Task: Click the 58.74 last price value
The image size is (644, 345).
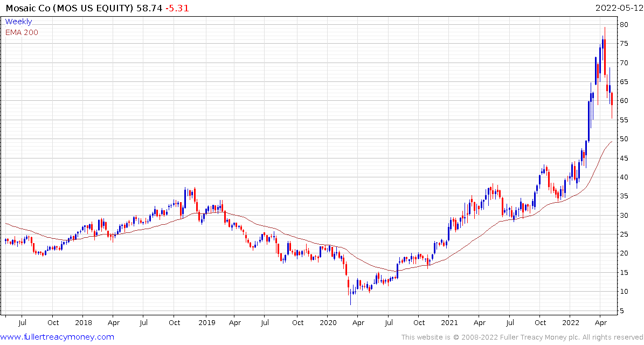Action: 149,8
